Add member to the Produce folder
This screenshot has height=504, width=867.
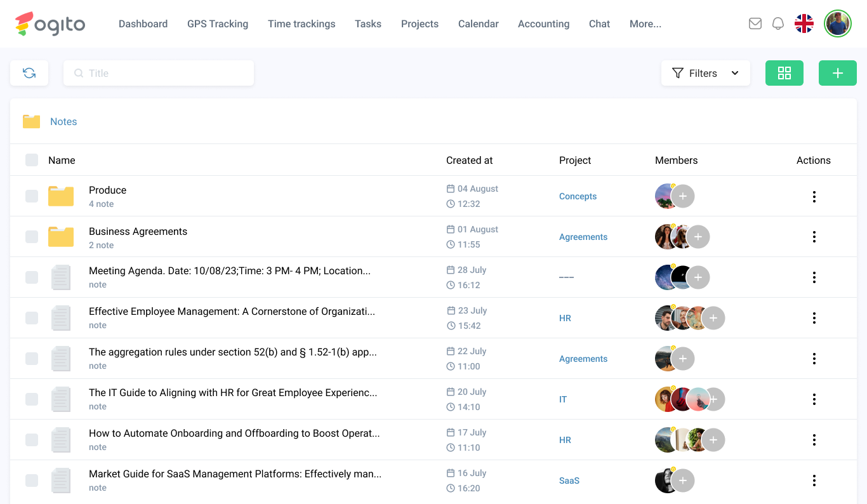[x=683, y=196]
